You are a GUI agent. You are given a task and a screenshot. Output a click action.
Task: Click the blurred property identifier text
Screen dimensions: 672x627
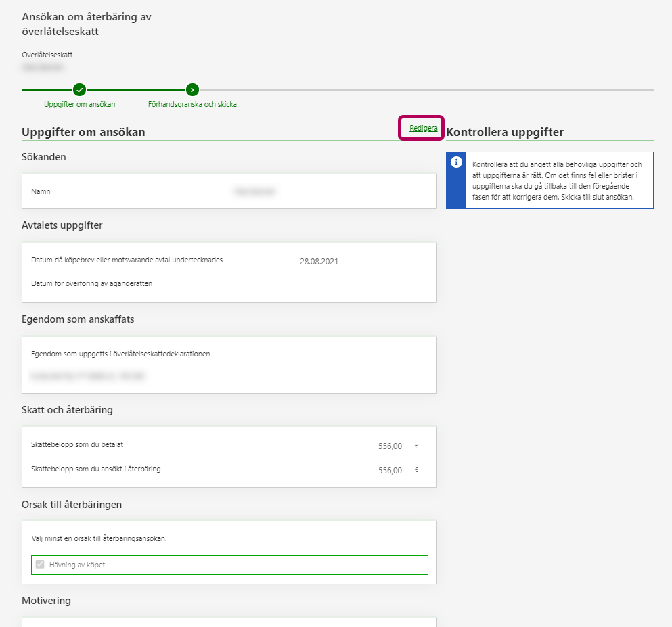[x=87, y=375]
